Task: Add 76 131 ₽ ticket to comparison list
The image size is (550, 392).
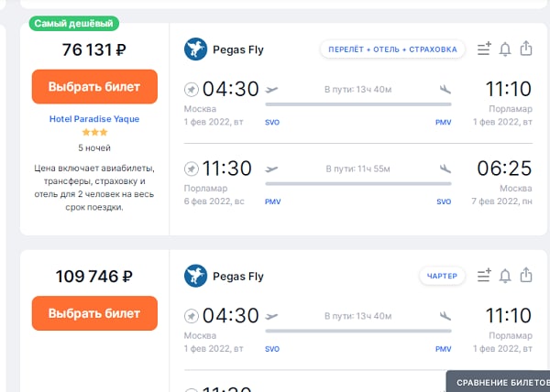Action: coord(484,49)
